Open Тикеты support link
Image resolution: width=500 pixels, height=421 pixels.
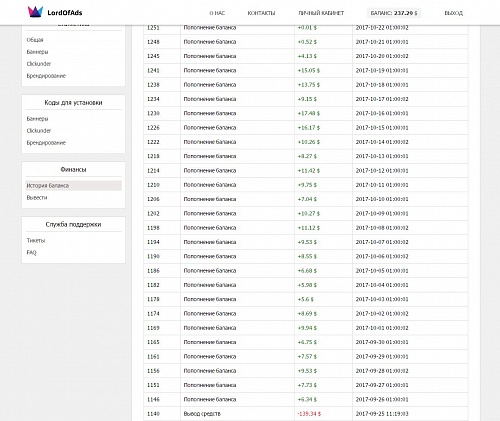click(36, 240)
